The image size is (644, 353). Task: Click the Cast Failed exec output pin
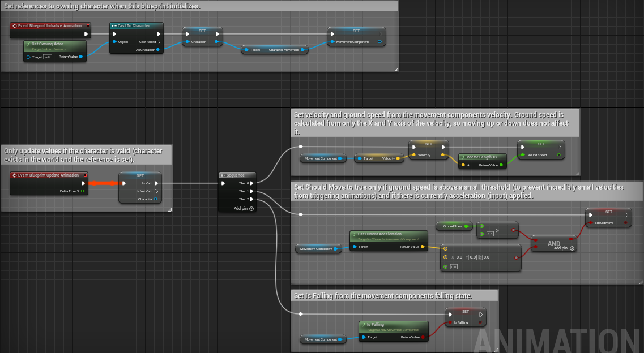click(159, 42)
